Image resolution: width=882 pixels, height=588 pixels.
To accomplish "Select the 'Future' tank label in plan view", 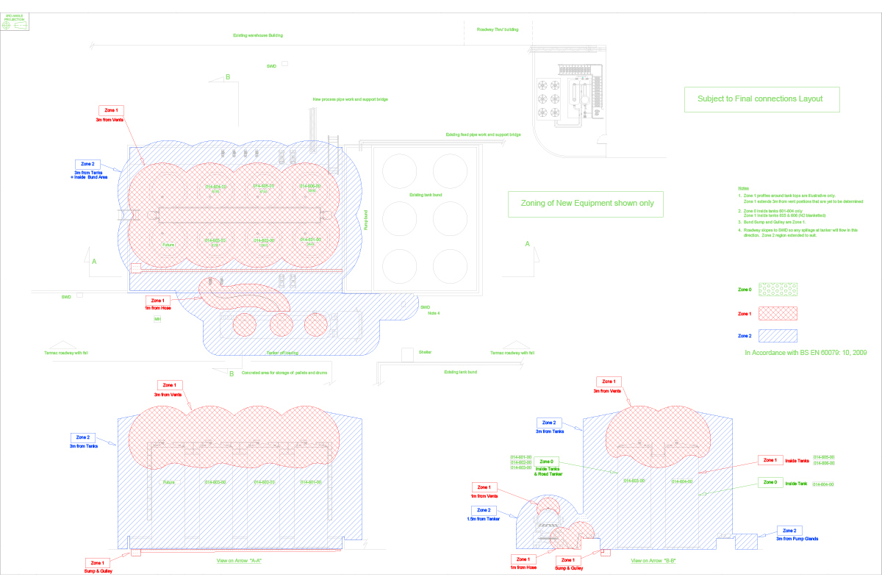I will point(169,243).
